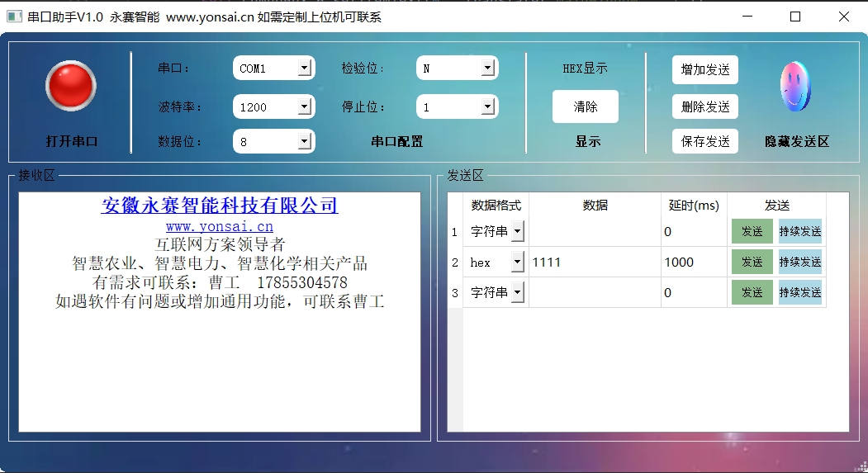Click the 保存发送 button

coord(704,141)
